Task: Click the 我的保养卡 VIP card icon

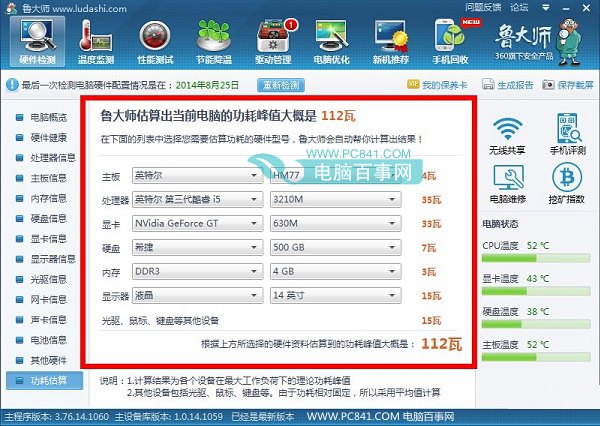Action: (x=413, y=84)
